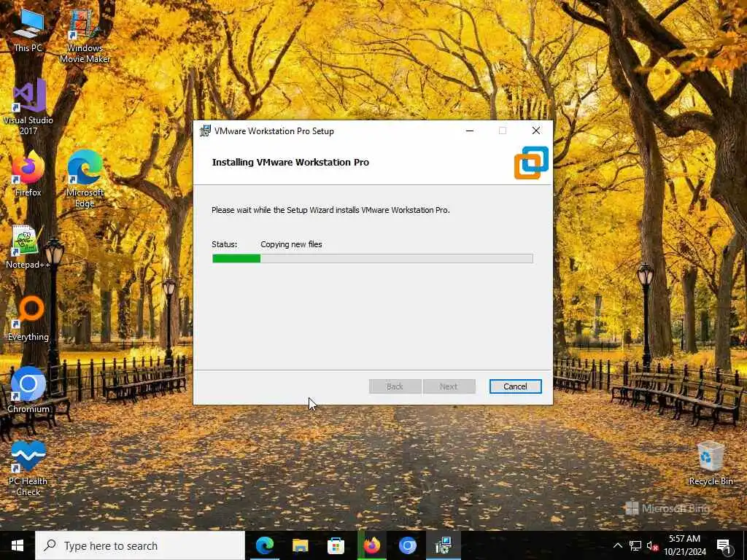Click the disabled Back button
Viewport: 747px width, 560px height.
pyautogui.click(x=395, y=386)
